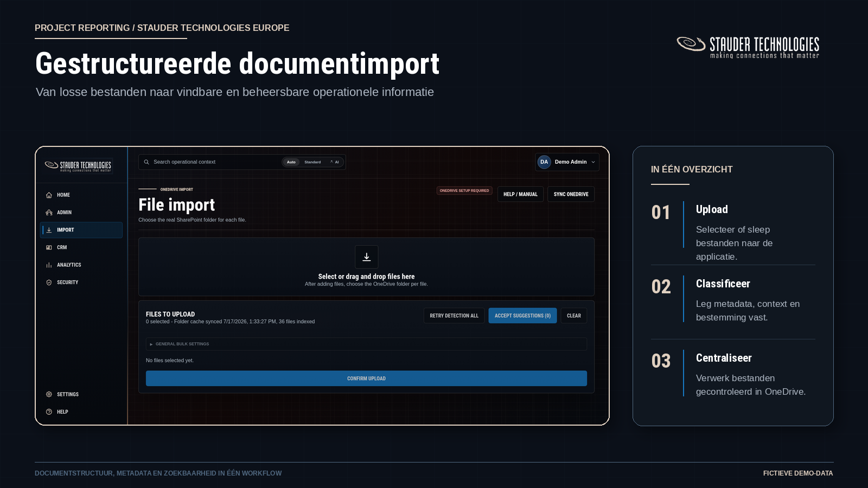Select the Standard search mode
This screenshot has width=868, height=488.
coord(312,162)
